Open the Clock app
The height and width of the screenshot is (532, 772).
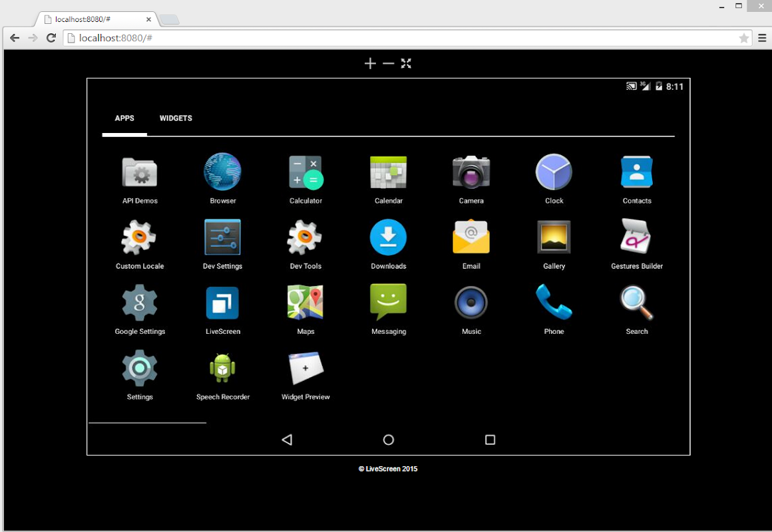click(x=554, y=172)
